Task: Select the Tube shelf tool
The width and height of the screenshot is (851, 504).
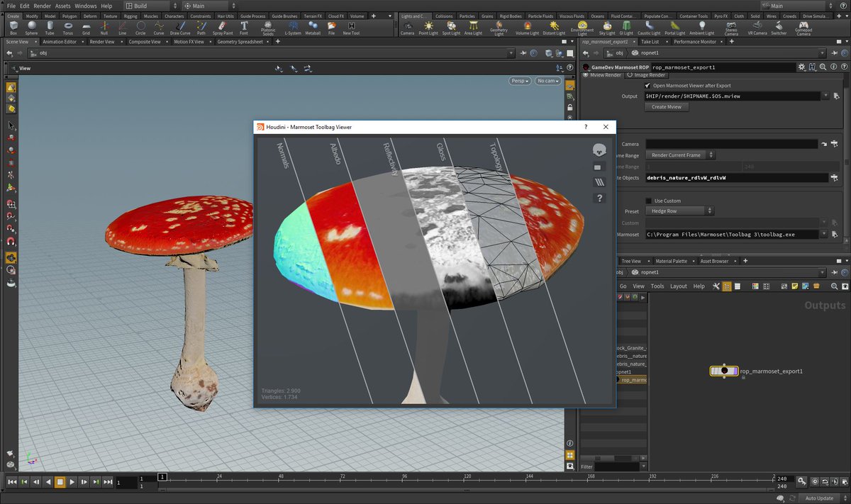Action: pyautogui.click(x=50, y=28)
